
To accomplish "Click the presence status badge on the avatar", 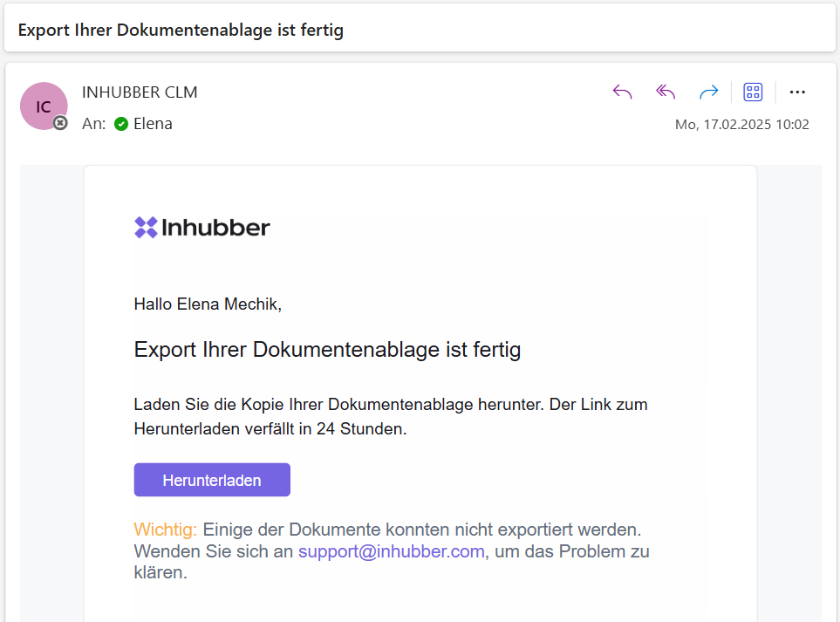I will tap(60, 123).
